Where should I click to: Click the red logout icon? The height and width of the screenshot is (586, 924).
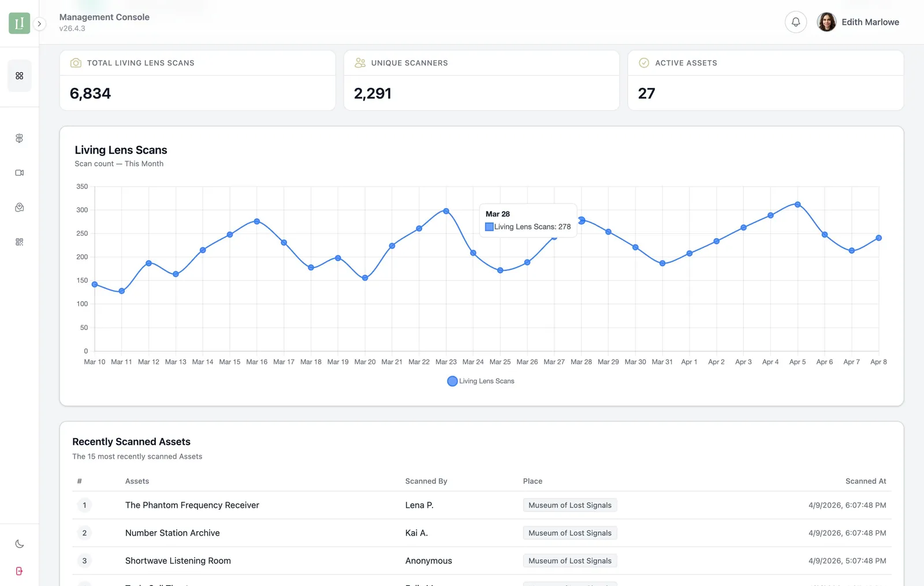[20, 571]
